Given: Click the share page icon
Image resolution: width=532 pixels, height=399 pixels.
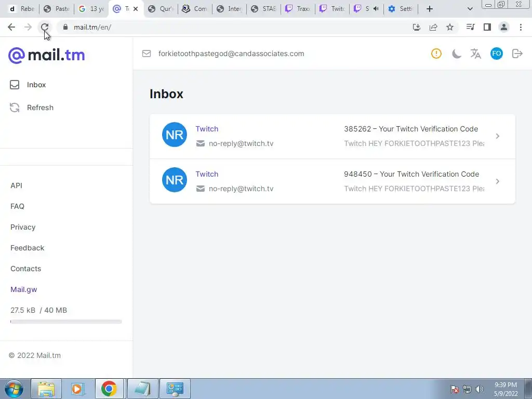Looking at the screenshot, I should [x=433, y=27].
